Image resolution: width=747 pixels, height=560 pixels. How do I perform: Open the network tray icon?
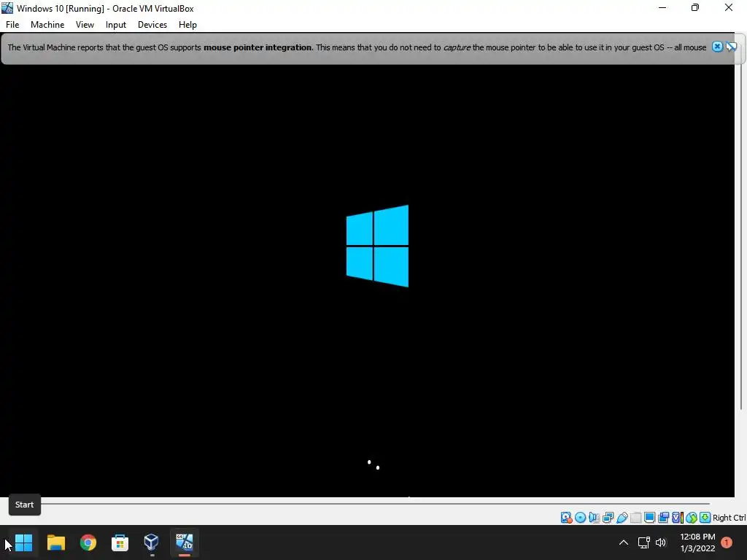[x=643, y=542]
